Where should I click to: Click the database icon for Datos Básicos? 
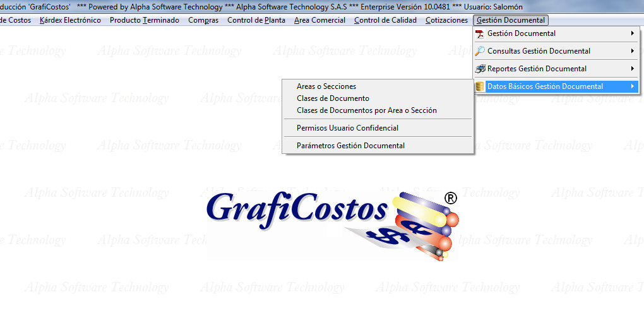pos(480,86)
